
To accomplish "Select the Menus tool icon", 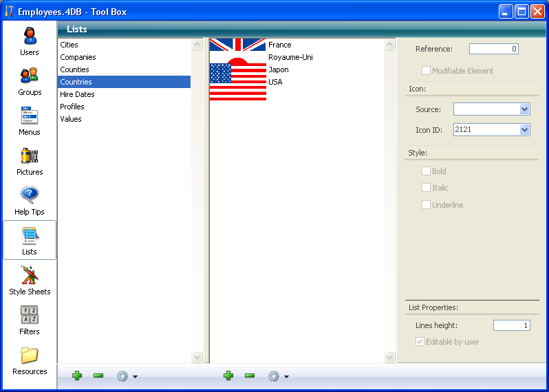I will 30,120.
